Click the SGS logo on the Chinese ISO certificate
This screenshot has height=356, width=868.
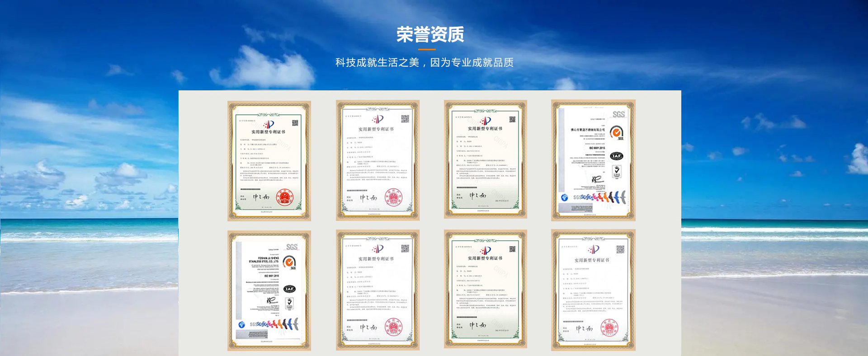(x=618, y=114)
